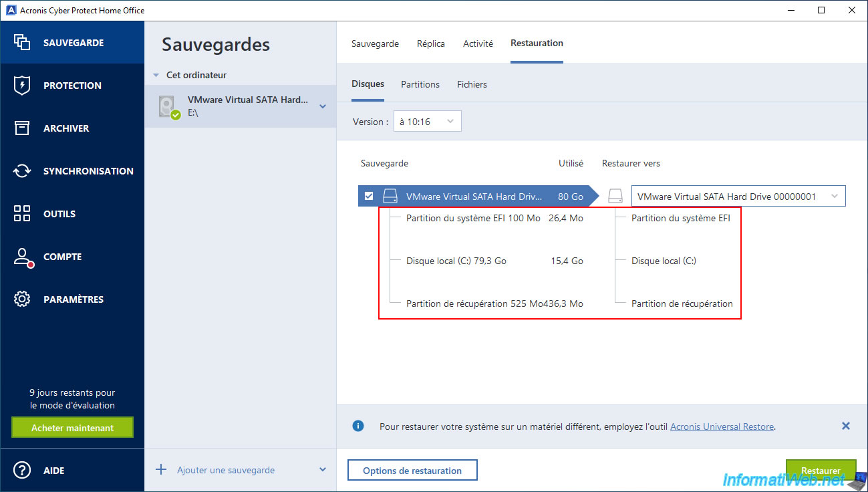Open the Compte section
The width and height of the screenshot is (868, 492).
(x=72, y=257)
